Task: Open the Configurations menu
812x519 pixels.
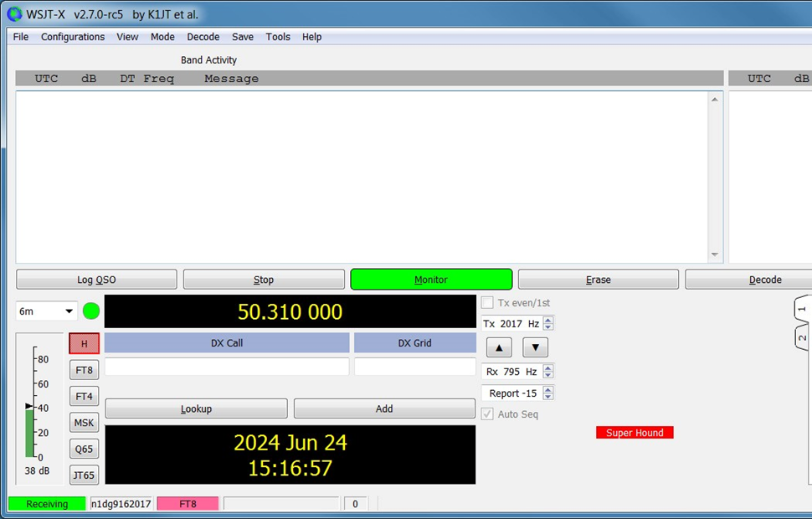Action: pyautogui.click(x=73, y=37)
